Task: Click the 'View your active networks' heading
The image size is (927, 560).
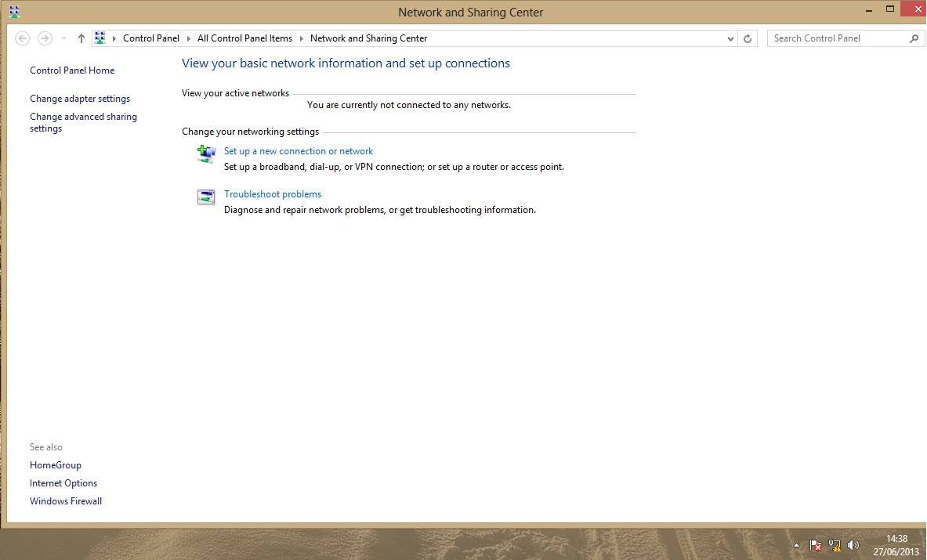Action: [x=235, y=93]
